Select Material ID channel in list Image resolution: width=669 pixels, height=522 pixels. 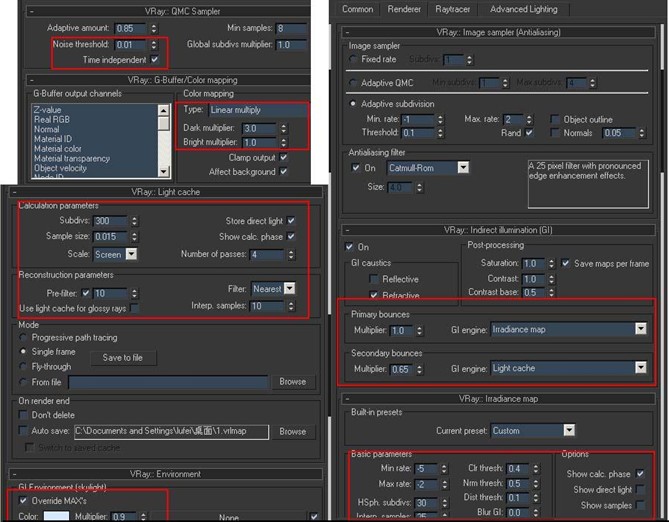click(53, 139)
